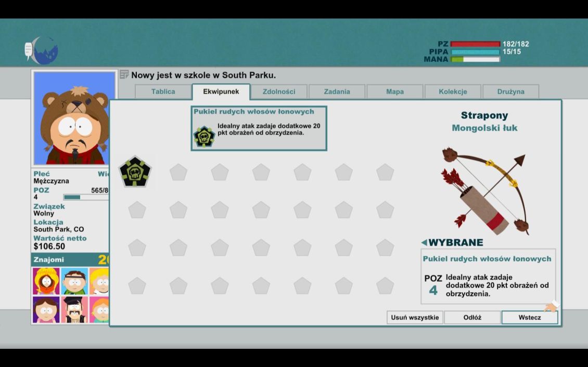Open the brown-haired girl friend avatar
The height and width of the screenshot is (367, 588).
point(46,310)
